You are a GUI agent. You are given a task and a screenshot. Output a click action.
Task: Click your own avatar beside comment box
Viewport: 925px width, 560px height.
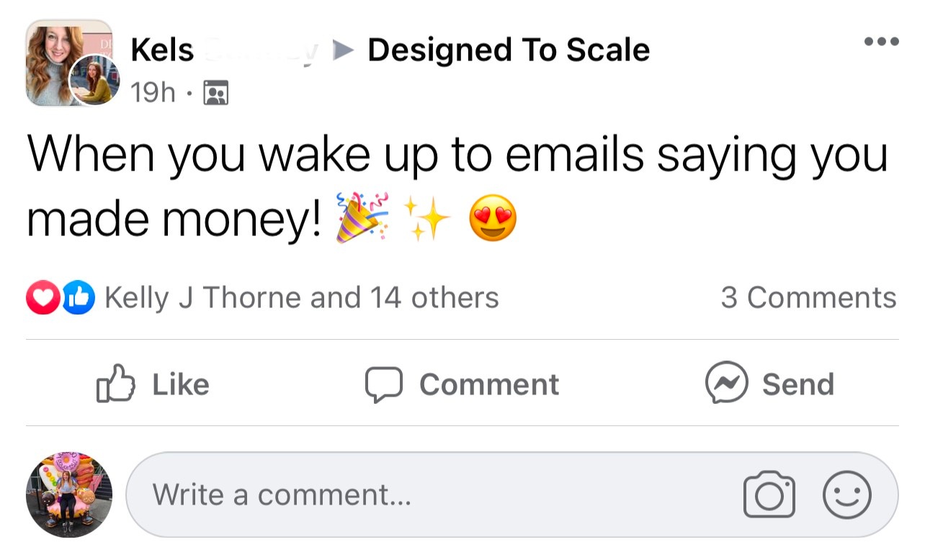(69, 495)
